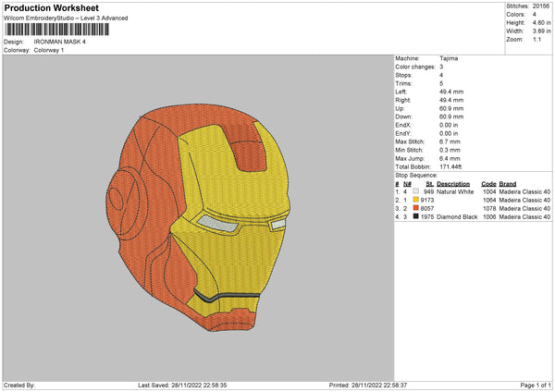555x392 pixels.
Task: Click thread code '1004'
Action: pyautogui.click(x=489, y=191)
